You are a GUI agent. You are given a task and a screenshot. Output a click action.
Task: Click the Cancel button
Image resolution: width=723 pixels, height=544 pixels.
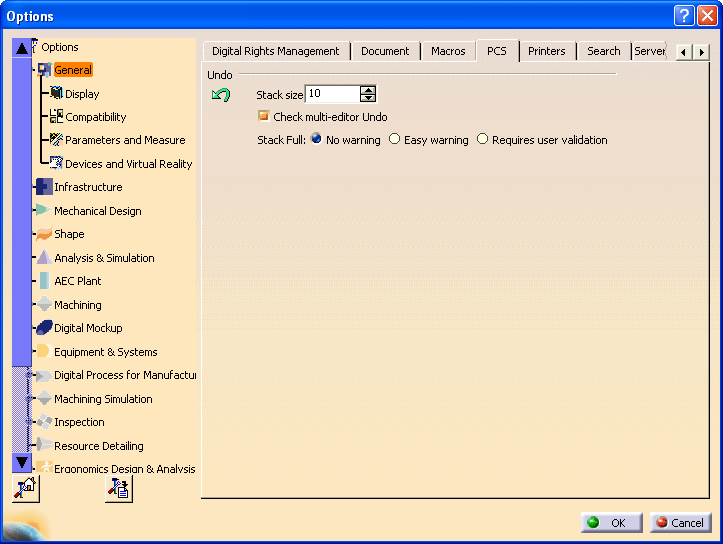tap(680, 523)
